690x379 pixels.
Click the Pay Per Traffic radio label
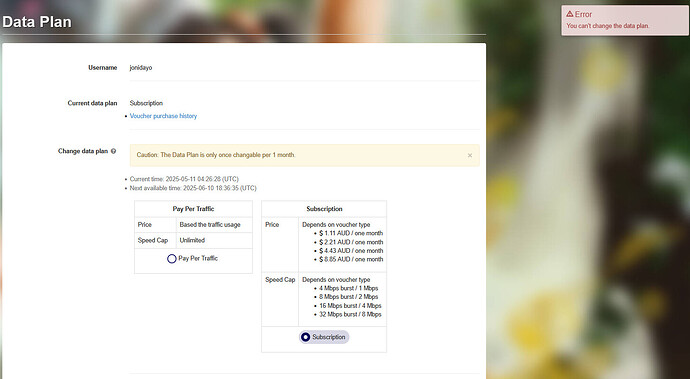click(x=198, y=258)
